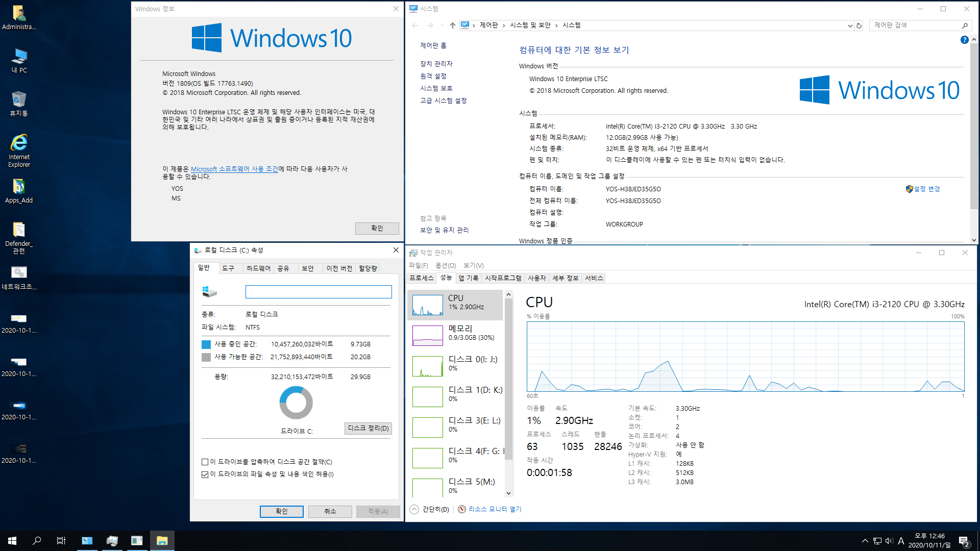Click the drive label input field

click(318, 292)
